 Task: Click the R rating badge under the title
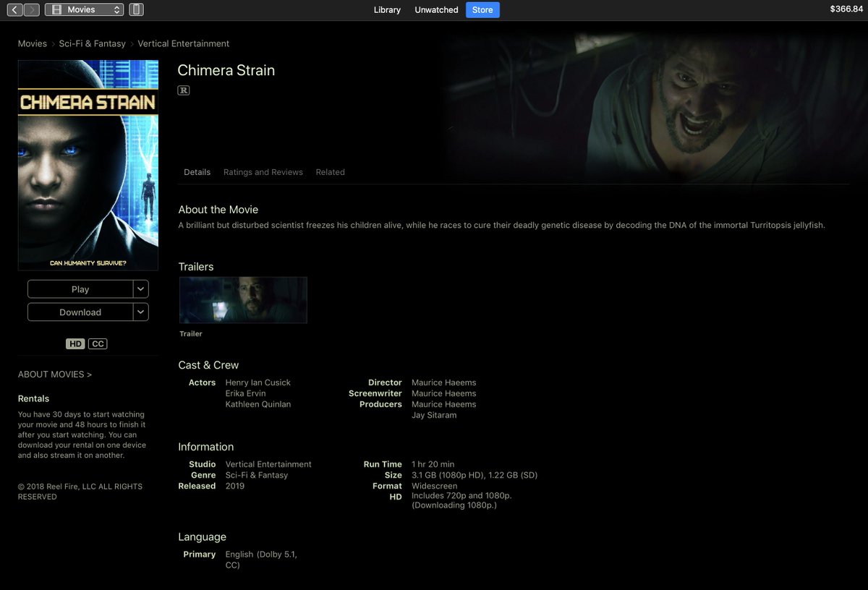point(183,90)
